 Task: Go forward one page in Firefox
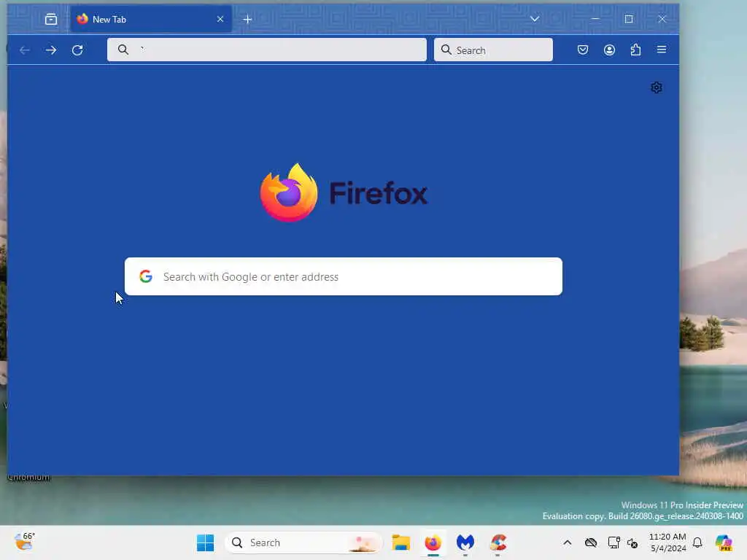(51, 50)
